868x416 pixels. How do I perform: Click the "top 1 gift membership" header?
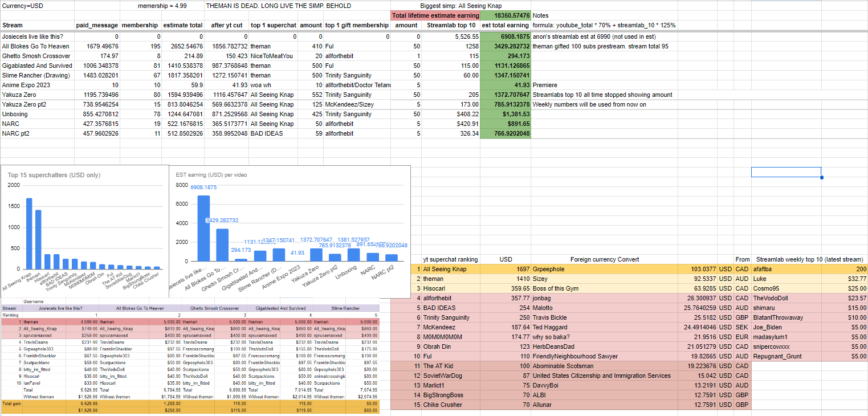click(x=357, y=25)
